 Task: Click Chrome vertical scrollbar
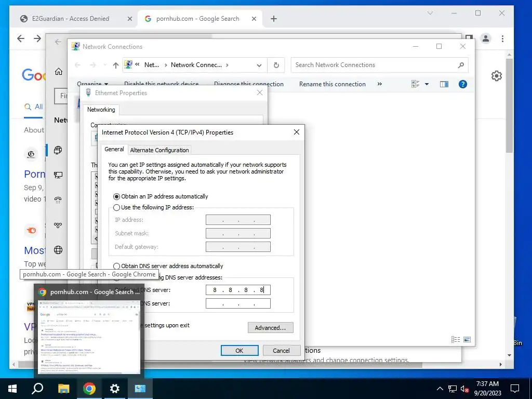[x=509, y=105]
